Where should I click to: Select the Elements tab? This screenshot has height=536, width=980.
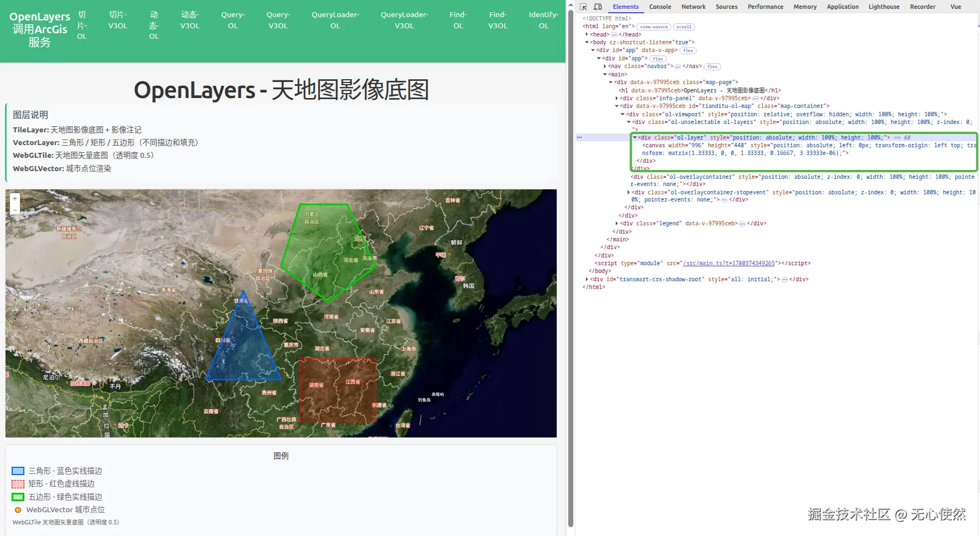click(x=625, y=7)
